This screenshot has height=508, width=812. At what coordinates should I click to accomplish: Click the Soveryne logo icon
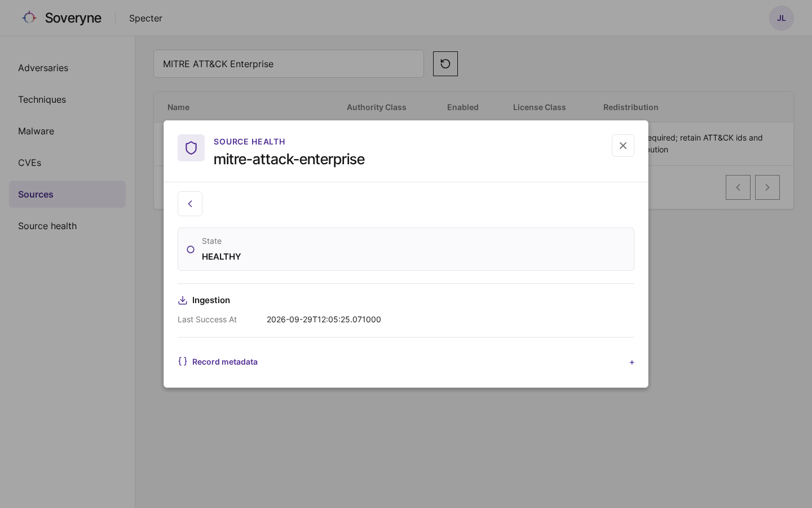point(29,18)
